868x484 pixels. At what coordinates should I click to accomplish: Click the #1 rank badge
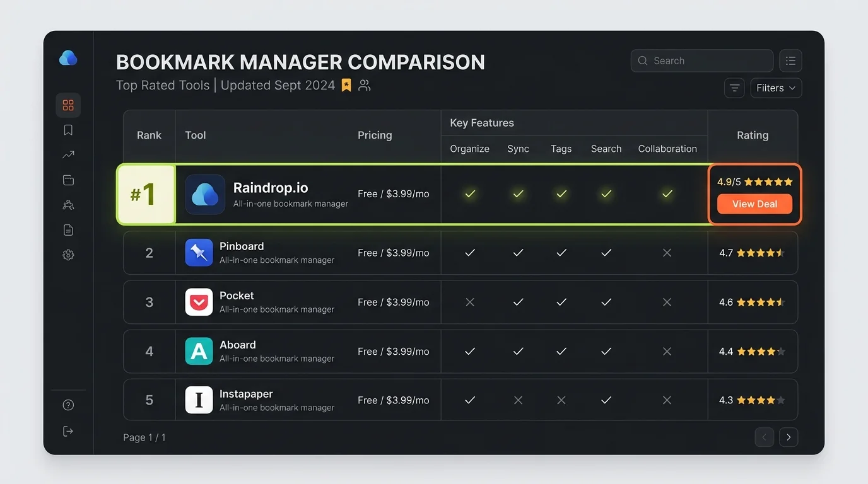[x=146, y=194]
